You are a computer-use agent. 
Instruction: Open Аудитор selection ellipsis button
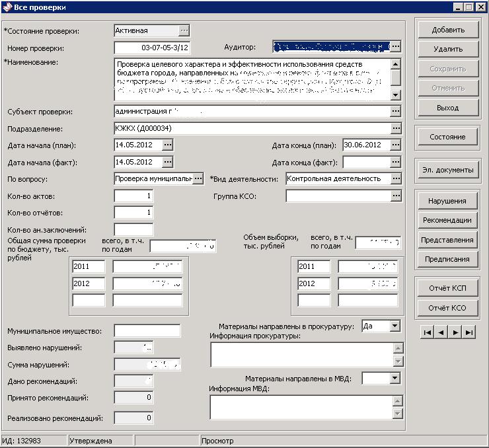(x=395, y=46)
